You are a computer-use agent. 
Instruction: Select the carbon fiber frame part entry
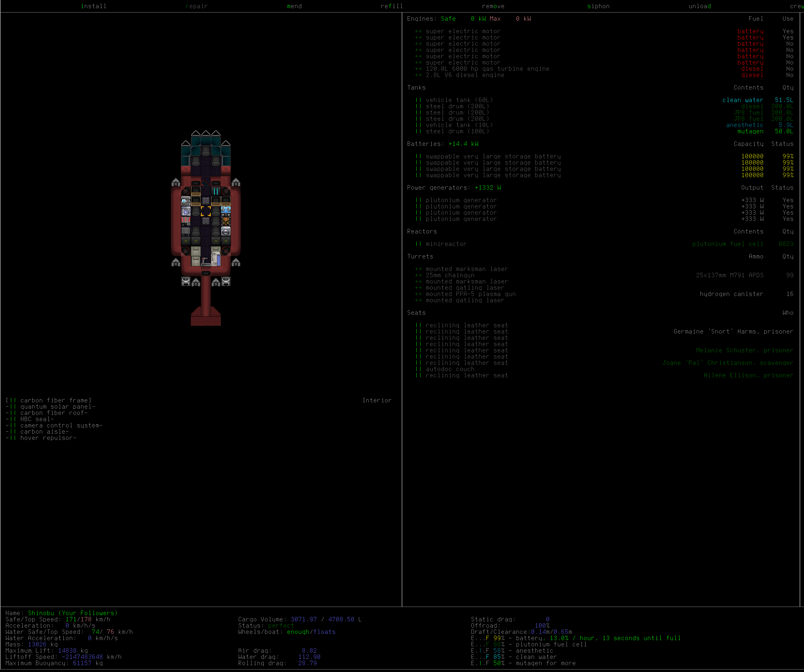click(48, 400)
